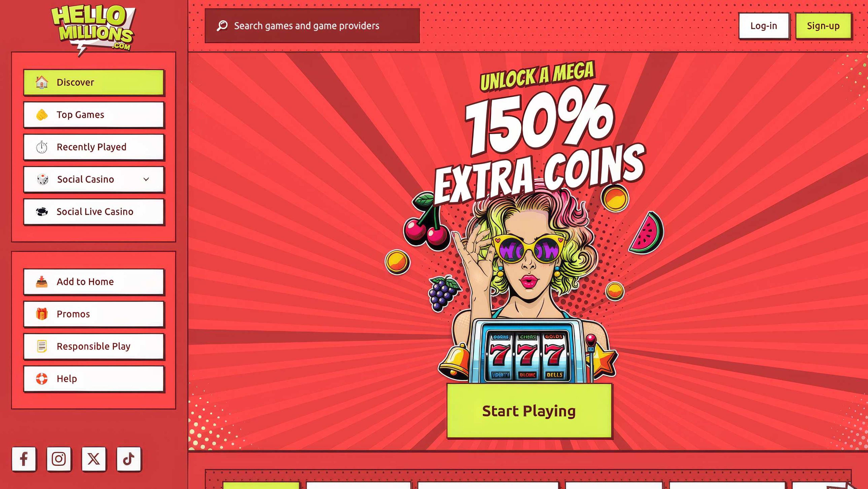Expand the Social Casino chevron
Image resolution: width=868 pixels, height=489 pixels.
point(146,179)
